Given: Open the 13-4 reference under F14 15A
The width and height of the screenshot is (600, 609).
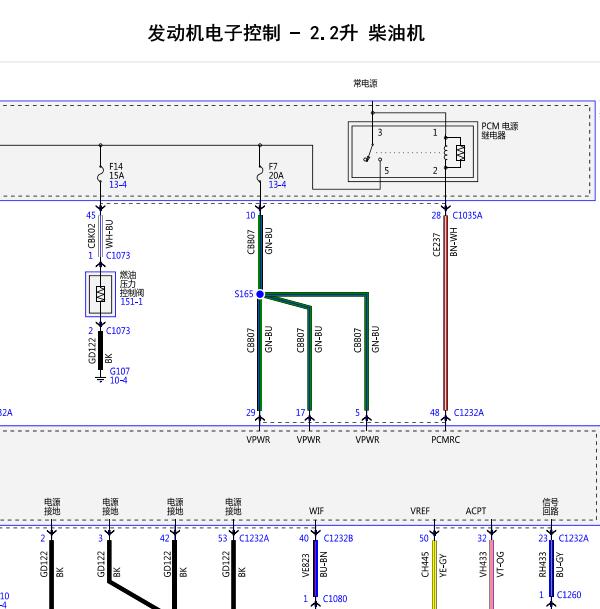Looking at the screenshot, I should click(118, 184).
